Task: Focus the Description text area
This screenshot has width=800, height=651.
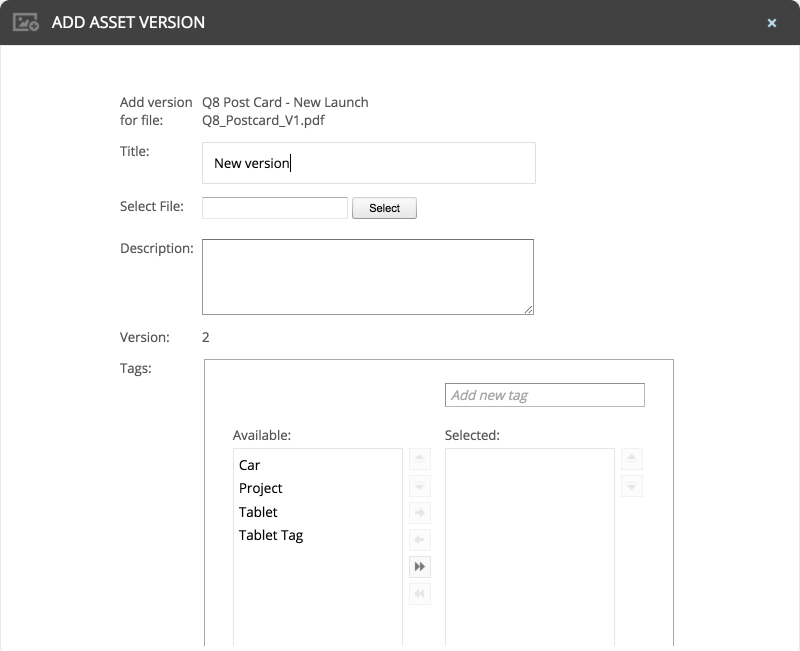Action: (x=367, y=277)
